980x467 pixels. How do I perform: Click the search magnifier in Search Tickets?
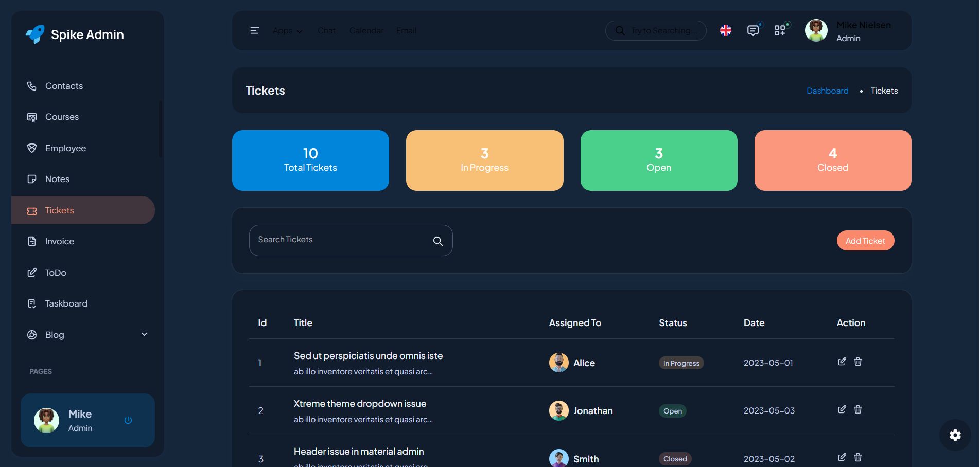coord(438,241)
